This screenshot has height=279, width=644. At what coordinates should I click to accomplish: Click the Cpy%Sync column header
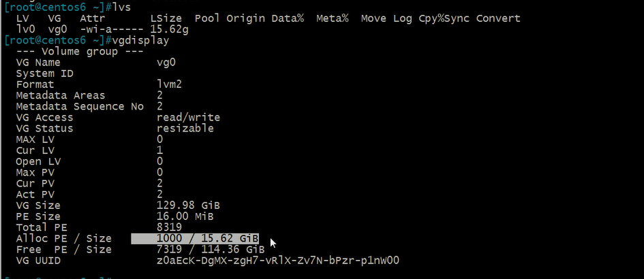click(444, 18)
